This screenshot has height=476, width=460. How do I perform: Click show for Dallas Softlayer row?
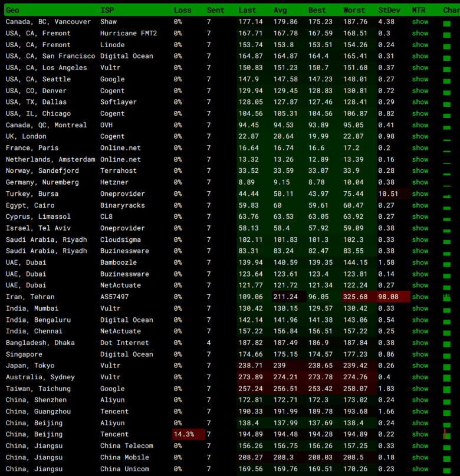tap(420, 102)
